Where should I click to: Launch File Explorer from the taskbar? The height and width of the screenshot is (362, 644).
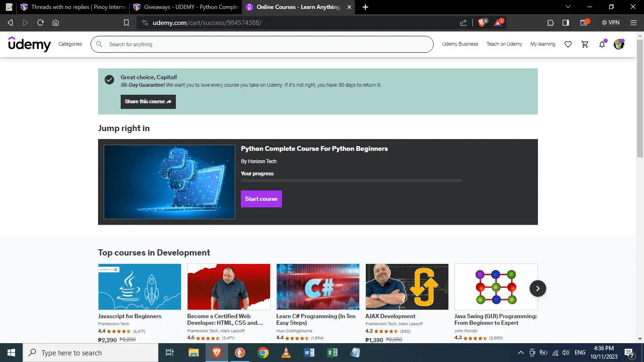point(193,353)
